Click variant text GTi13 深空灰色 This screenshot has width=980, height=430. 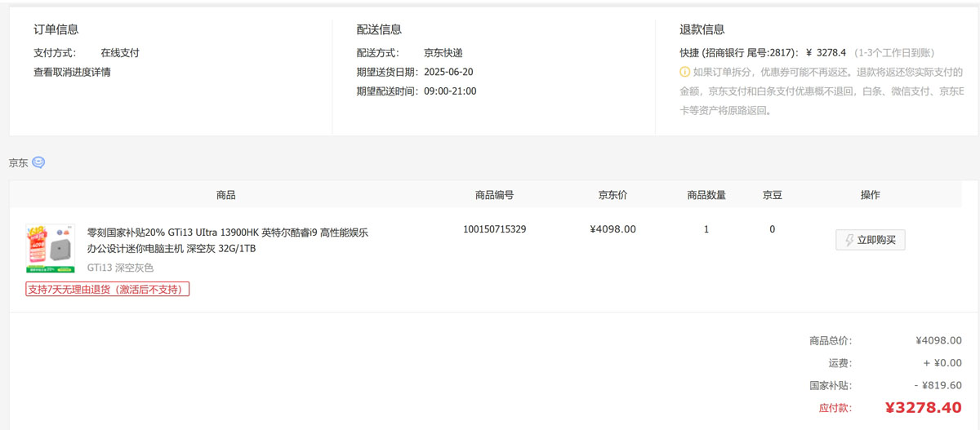coord(121,268)
